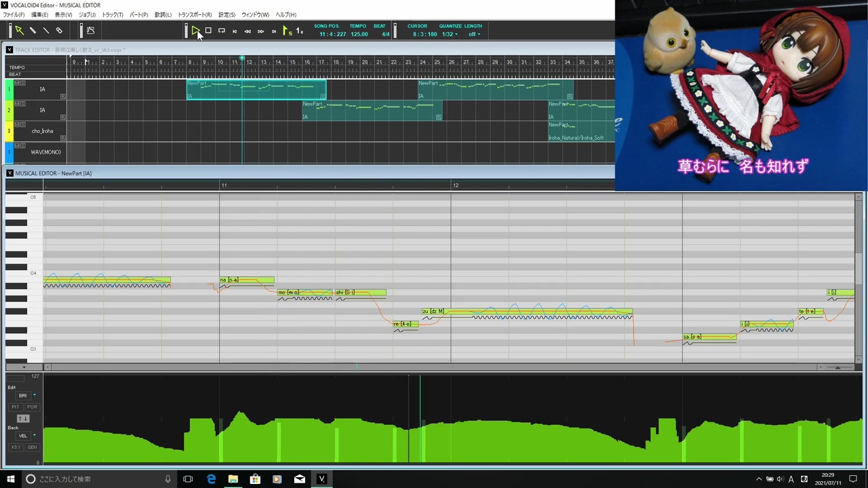Select the note 'sa [s a]'
Screen dimensions: 868x488
click(x=709, y=337)
